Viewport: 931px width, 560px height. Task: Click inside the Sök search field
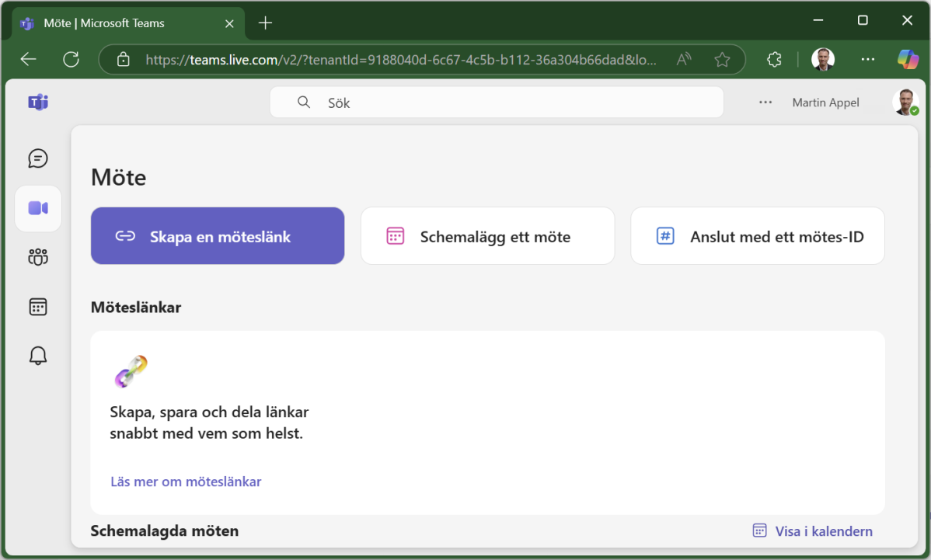[x=497, y=102]
